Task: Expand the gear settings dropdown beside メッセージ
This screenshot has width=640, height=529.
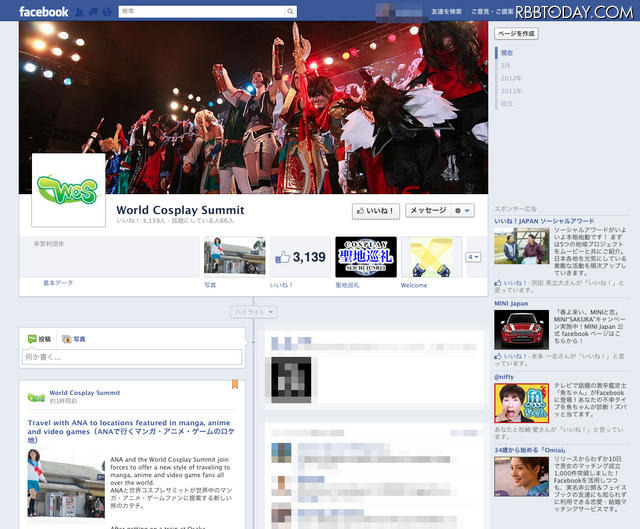Action: (464, 211)
